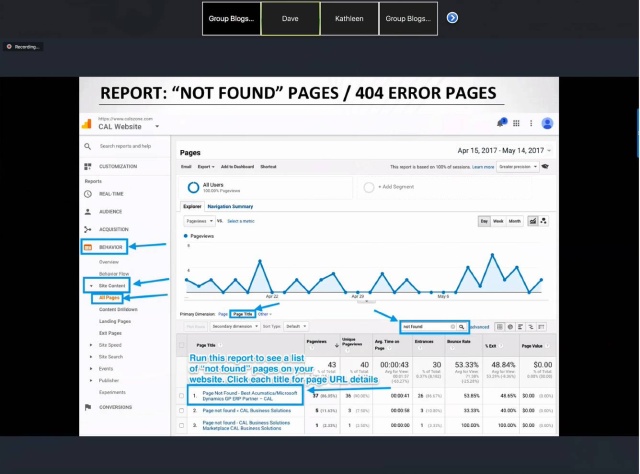
Task: Open the Behavior Flow report
Action: 114,274
